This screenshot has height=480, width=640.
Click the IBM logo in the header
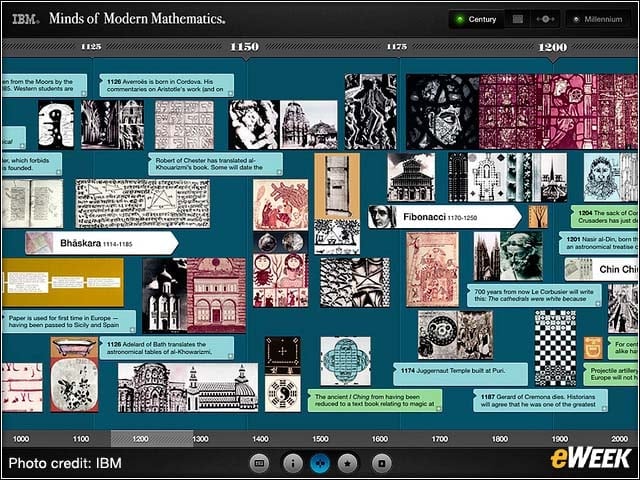[x=25, y=19]
